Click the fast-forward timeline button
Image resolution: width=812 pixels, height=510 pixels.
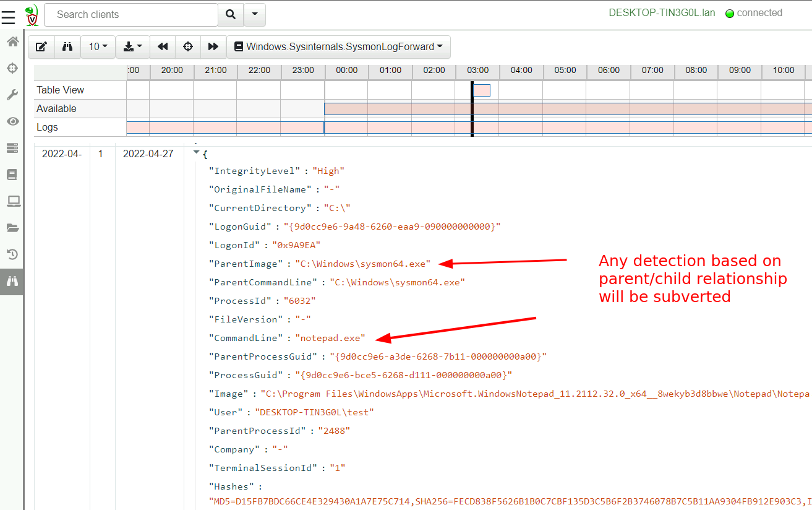pyautogui.click(x=213, y=46)
